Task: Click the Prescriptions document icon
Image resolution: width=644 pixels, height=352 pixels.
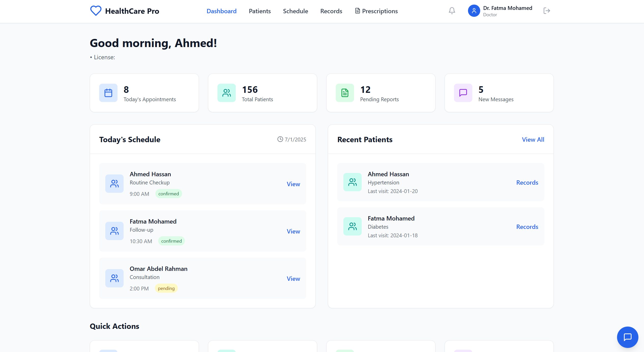Action: click(x=357, y=11)
